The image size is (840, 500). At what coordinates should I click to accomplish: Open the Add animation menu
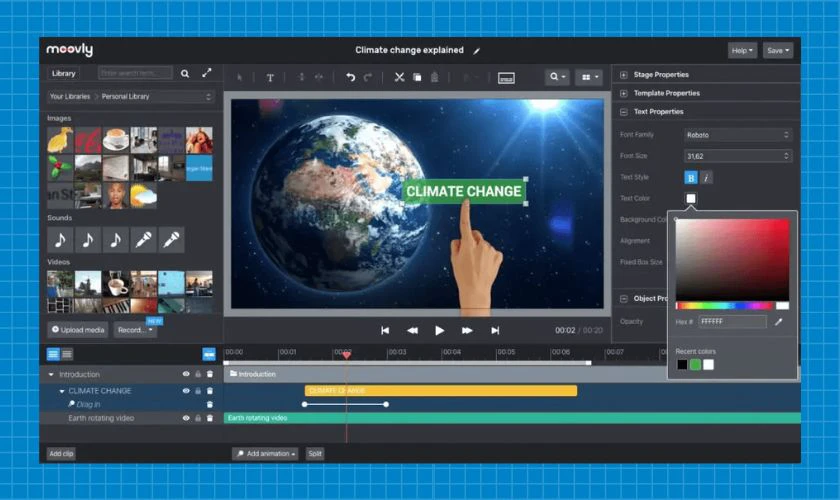[265, 454]
